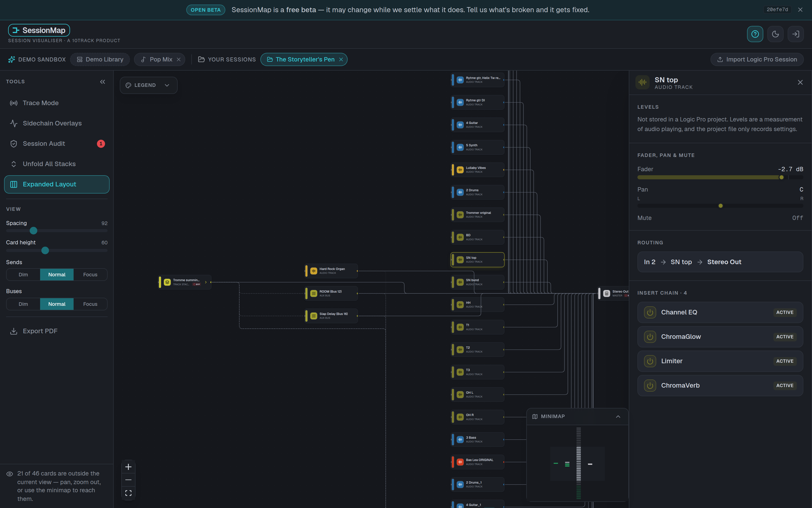
Task: Import Logic Pro Session
Action: pos(757,59)
